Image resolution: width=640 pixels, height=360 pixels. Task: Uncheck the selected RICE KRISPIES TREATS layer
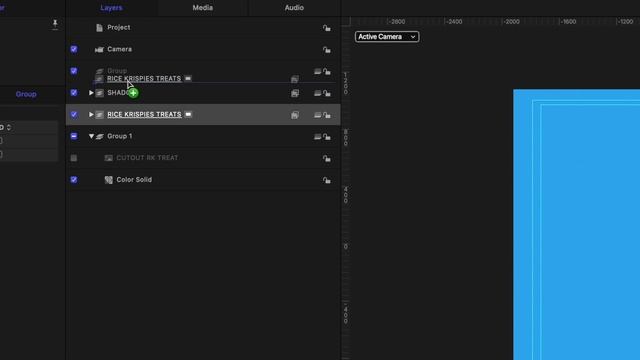74,114
